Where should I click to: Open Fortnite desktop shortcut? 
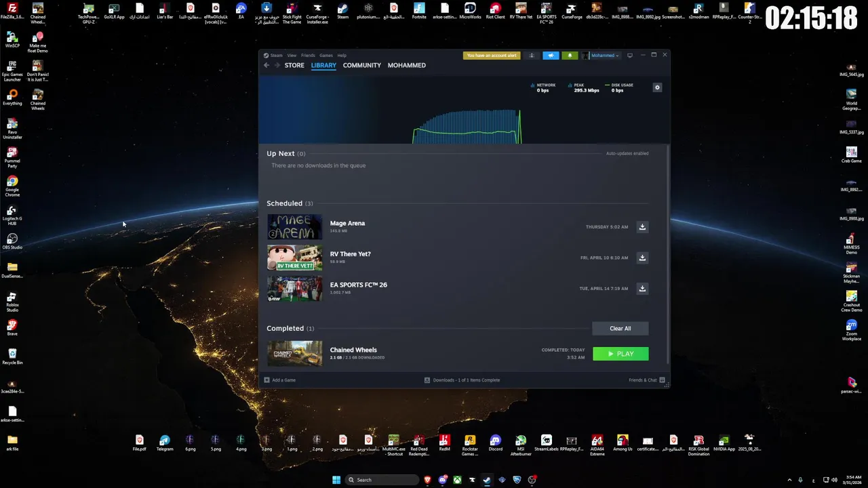point(419,12)
